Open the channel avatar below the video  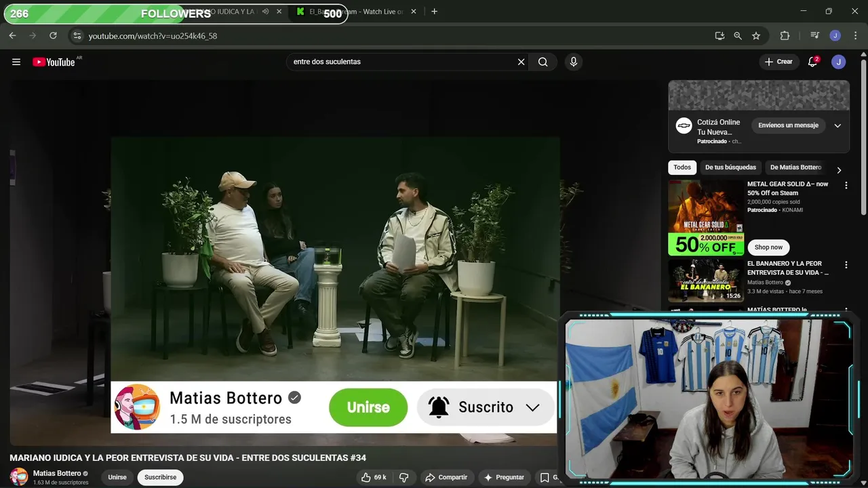click(19, 477)
